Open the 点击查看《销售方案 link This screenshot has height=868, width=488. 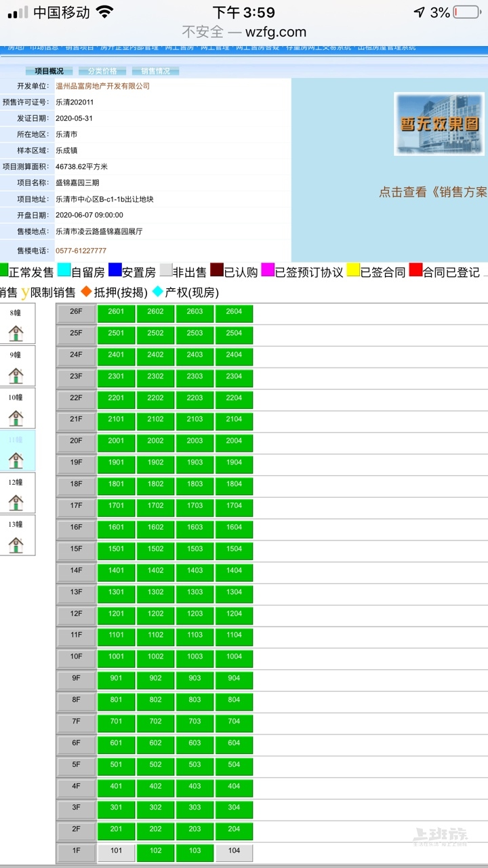pos(432,192)
